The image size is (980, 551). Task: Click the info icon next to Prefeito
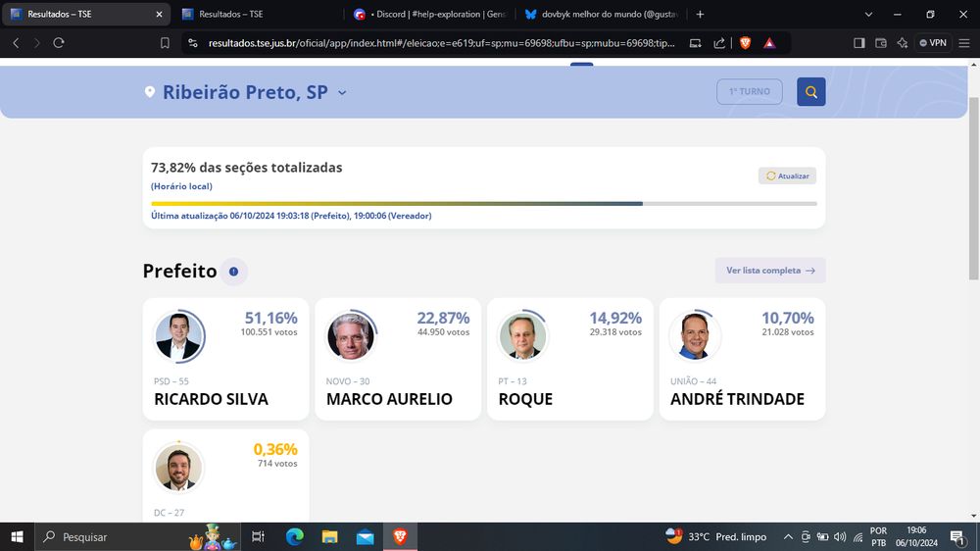pyautogui.click(x=234, y=272)
